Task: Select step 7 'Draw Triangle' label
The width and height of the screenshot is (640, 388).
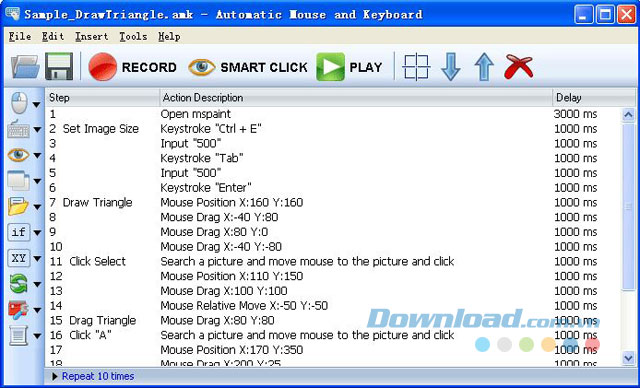Action: 97,203
